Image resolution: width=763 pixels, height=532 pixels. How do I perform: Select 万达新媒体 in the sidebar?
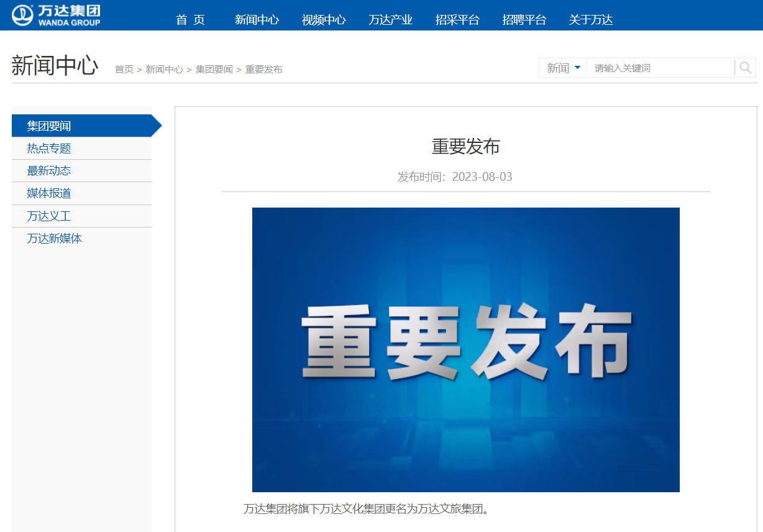pos(81,239)
